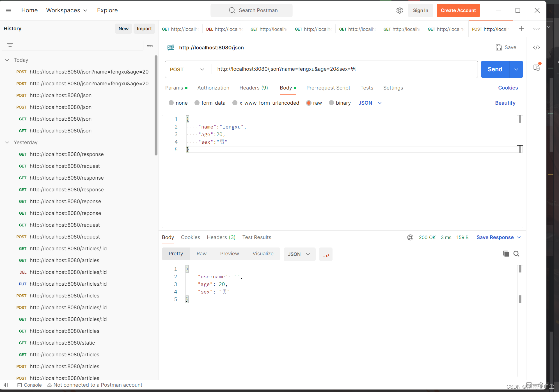Open the Send button dropdown arrow
This screenshot has width=559, height=392.
[516, 69]
